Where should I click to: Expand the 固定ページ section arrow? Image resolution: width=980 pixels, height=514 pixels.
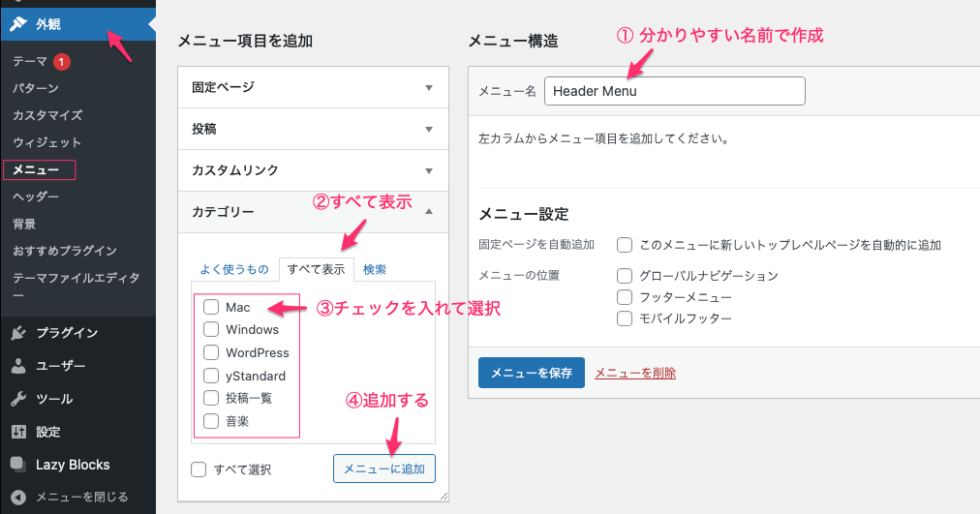pyautogui.click(x=429, y=87)
